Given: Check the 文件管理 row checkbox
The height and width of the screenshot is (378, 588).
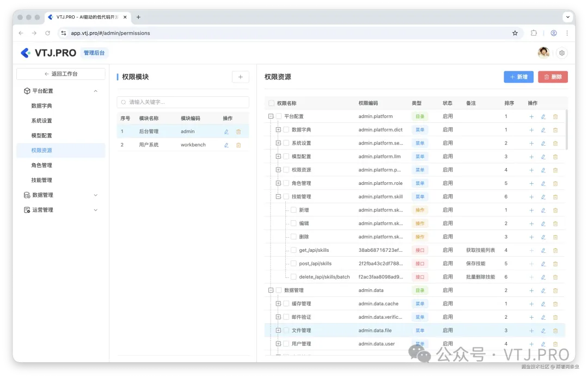Looking at the screenshot, I should click(285, 330).
